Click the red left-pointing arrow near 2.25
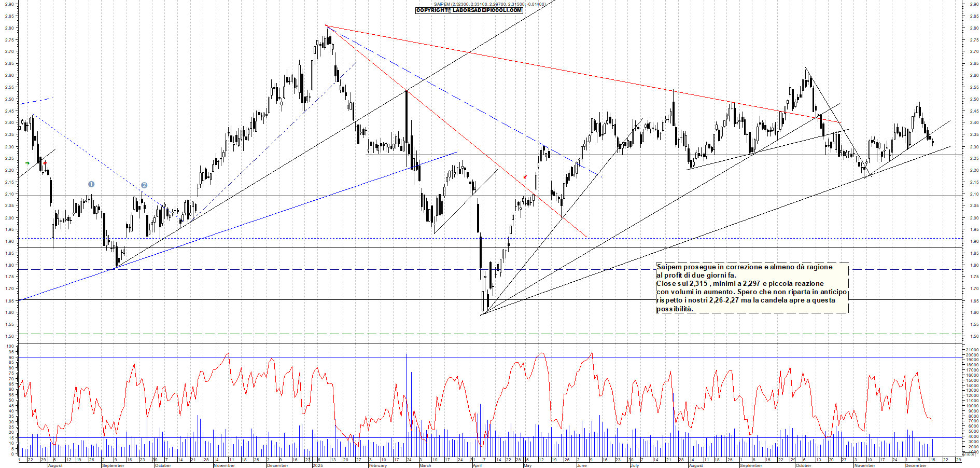The width and height of the screenshot is (980, 468). click(45, 163)
